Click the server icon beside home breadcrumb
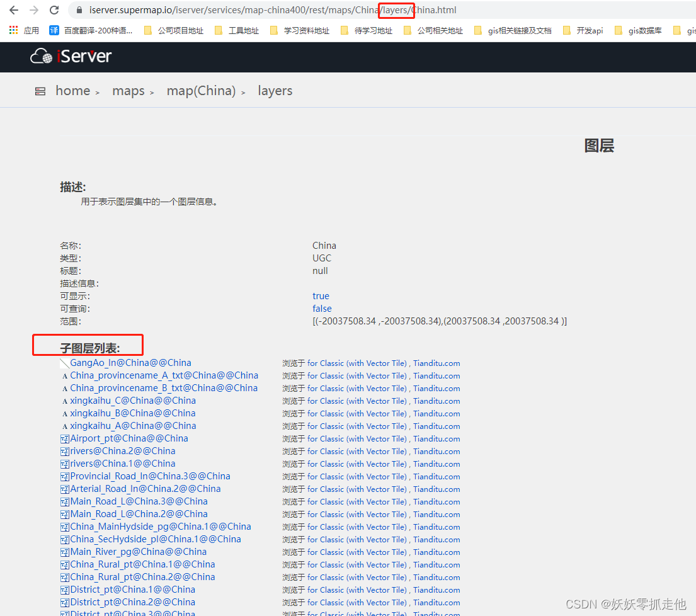 [40, 91]
